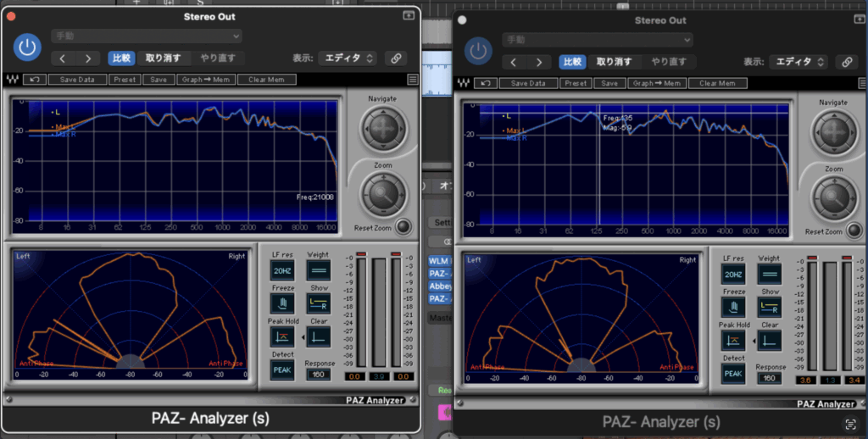Toggle Peak Hold button in right window

[733, 341]
